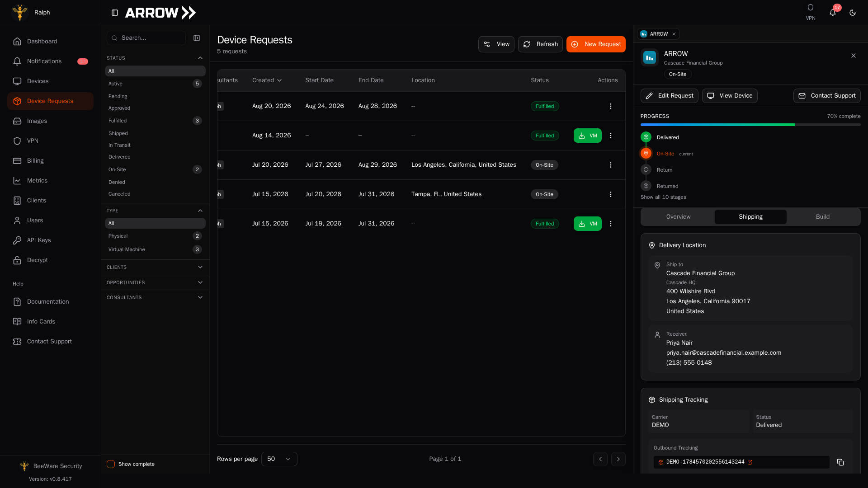Screen dimensions: 868x488
Task: Open actions menu for Aug 20, 2026 request
Action: pos(610,106)
